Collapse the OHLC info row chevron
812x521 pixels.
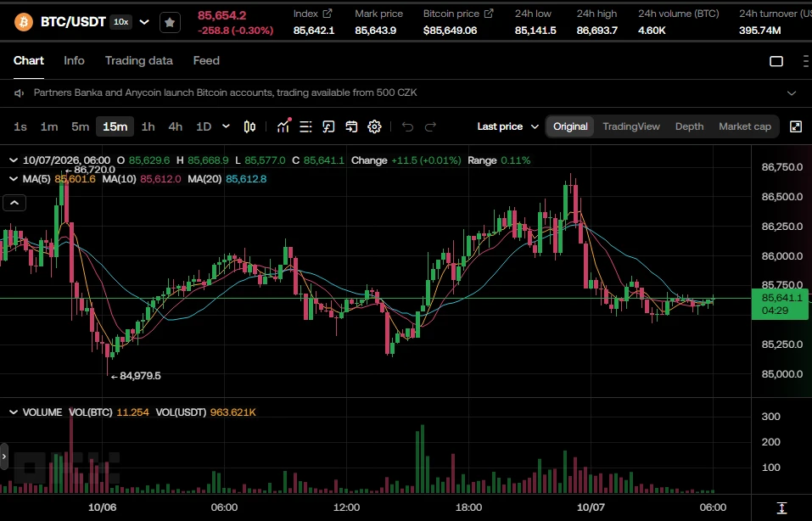tap(14, 160)
